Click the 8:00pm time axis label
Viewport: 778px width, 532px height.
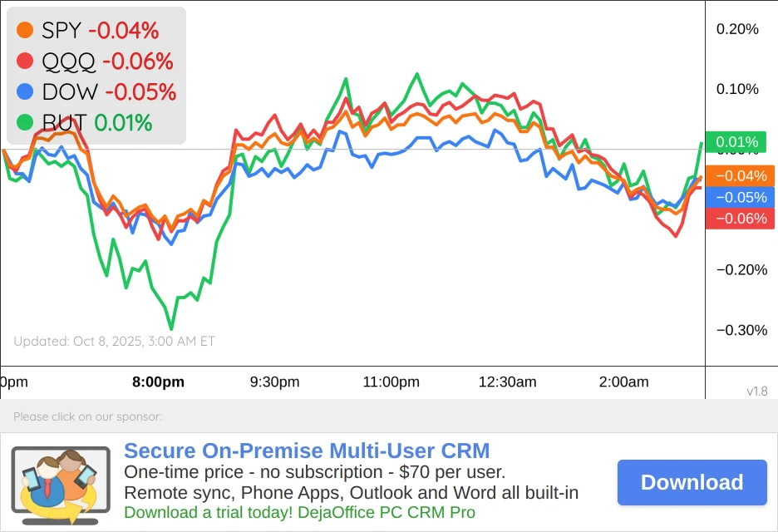click(158, 382)
